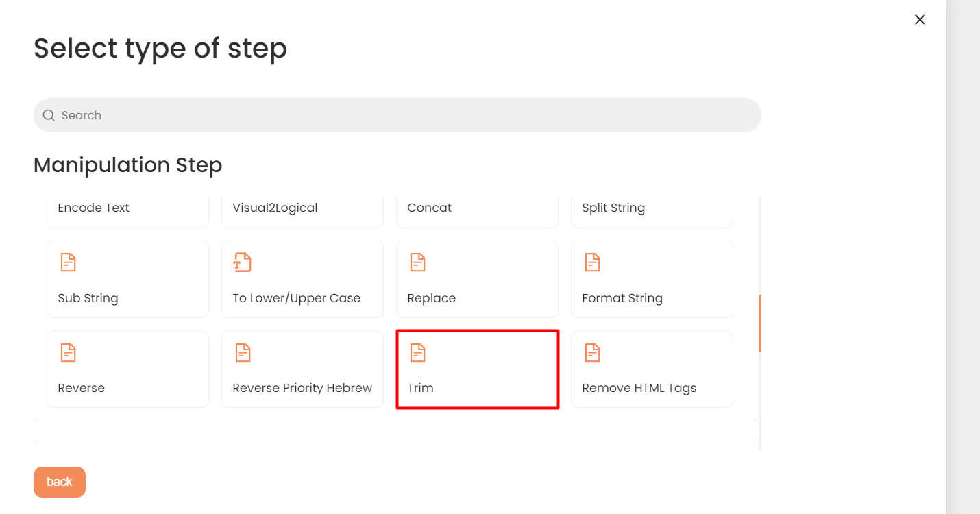Click the Sub String document icon
The image size is (980, 514).
(69, 262)
